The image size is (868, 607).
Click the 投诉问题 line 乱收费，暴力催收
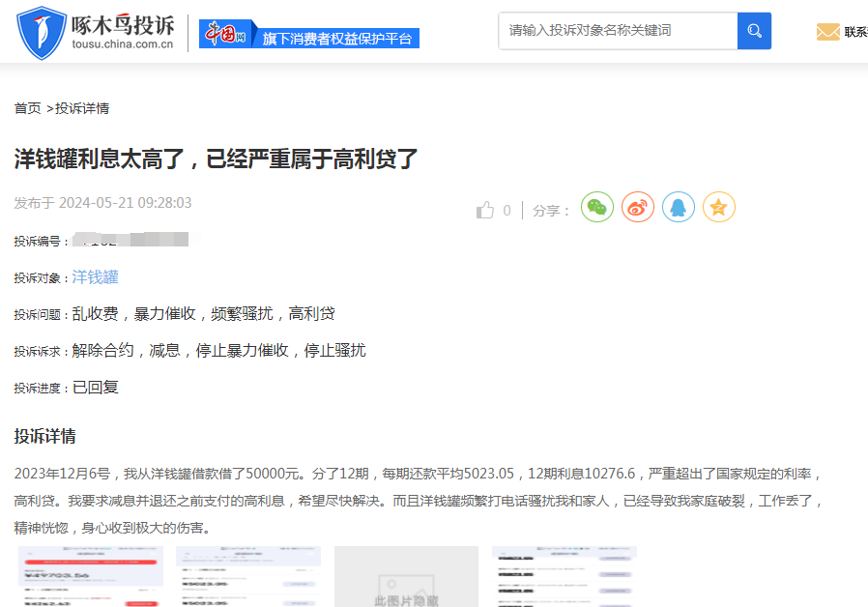[203, 314]
